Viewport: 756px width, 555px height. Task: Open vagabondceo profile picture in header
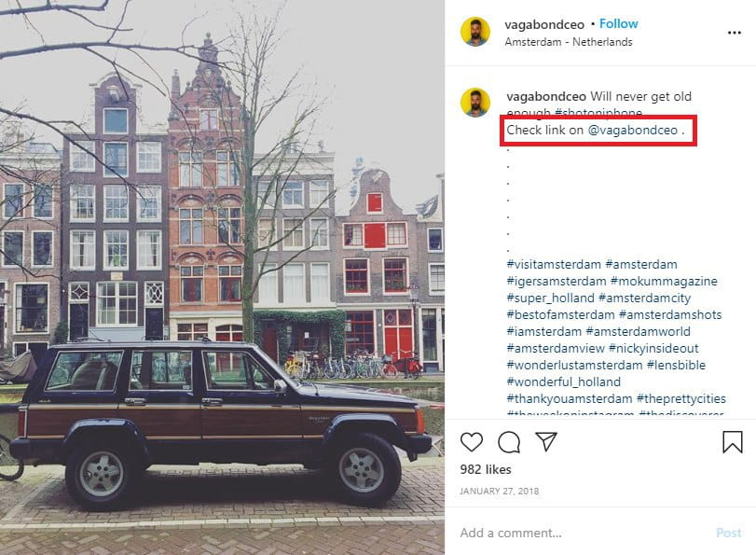475,32
